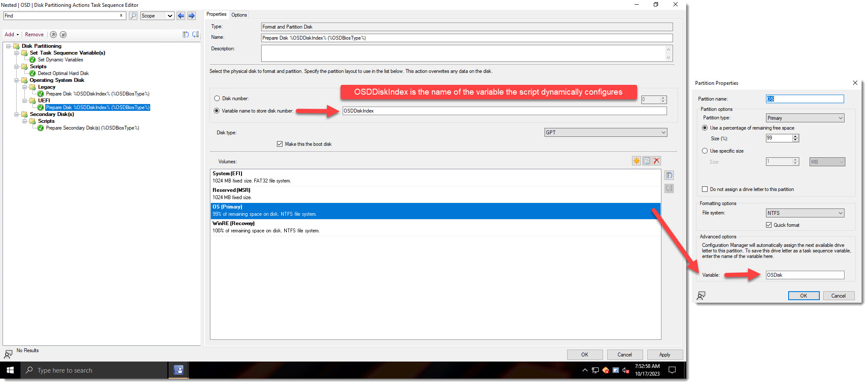Open the Scope dropdown
This screenshot has height=385, width=868.
pyautogui.click(x=157, y=16)
